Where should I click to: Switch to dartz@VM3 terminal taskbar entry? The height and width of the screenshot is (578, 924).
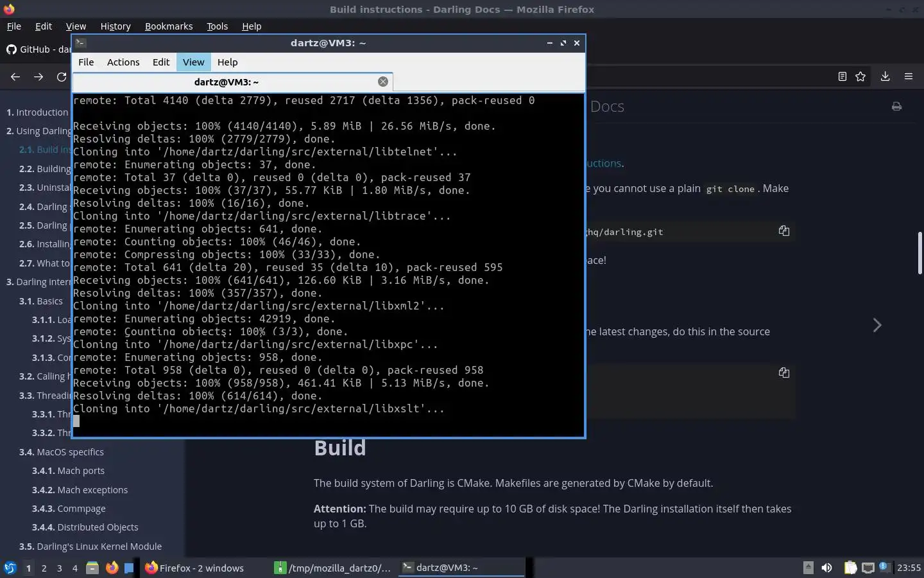(x=461, y=568)
